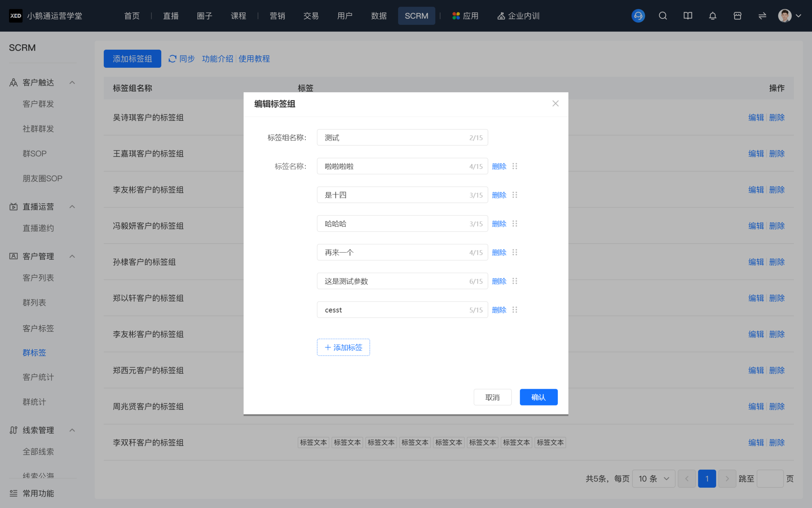812x508 pixels.
Task: Open 客户群发 in sidebar
Action: click(x=38, y=104)
